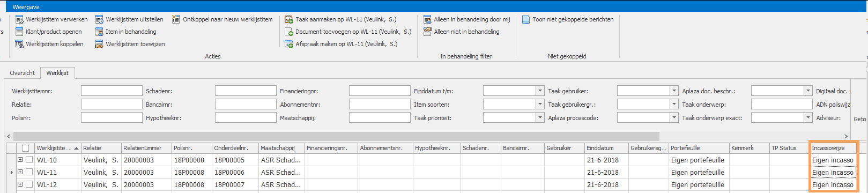
Task: Tick the checkbox for row WL-11
Action: (29, 172)
